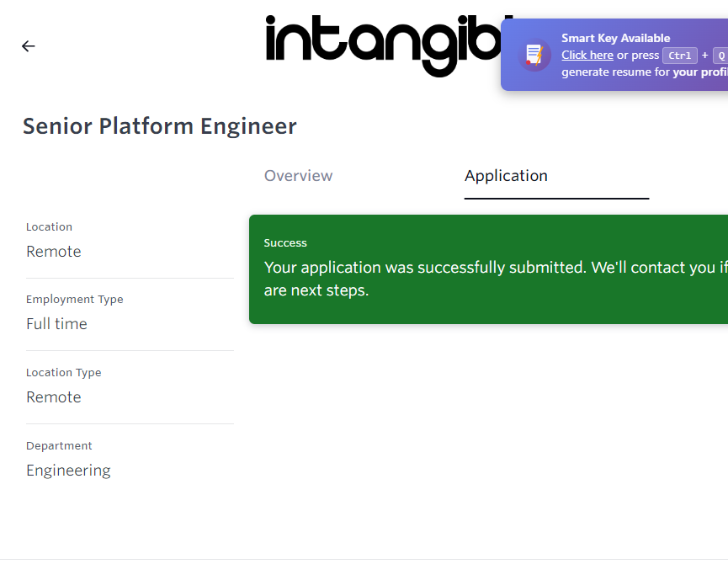
Task: Click the Smart Key resume document icon
Action: click(534, 55)
